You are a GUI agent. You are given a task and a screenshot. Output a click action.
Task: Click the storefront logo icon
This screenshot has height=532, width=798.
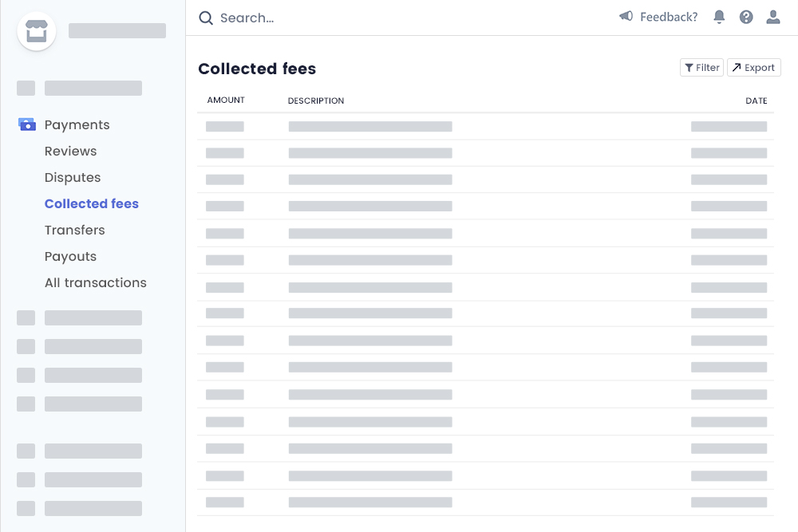point(37,31)
